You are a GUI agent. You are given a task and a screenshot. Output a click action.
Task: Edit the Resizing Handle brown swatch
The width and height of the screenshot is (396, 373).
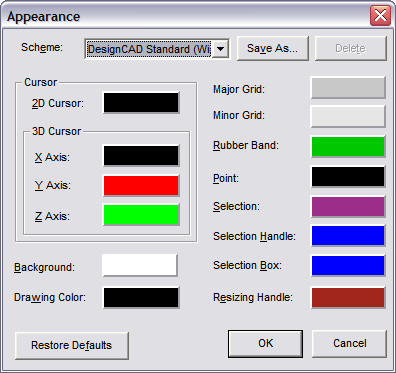[348, 297]
